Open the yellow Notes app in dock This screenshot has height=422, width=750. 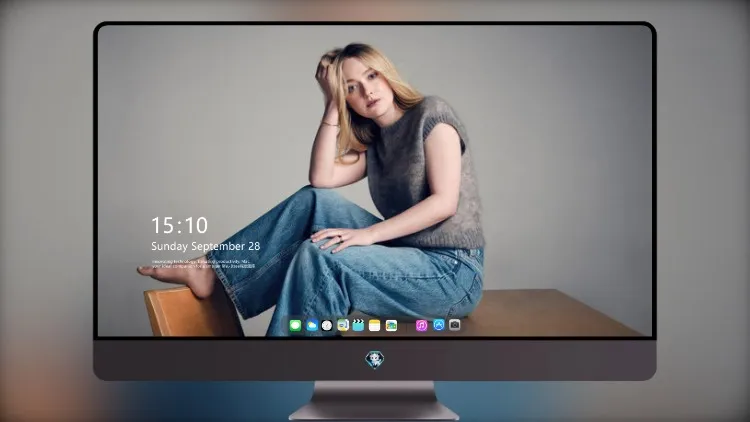375,326
